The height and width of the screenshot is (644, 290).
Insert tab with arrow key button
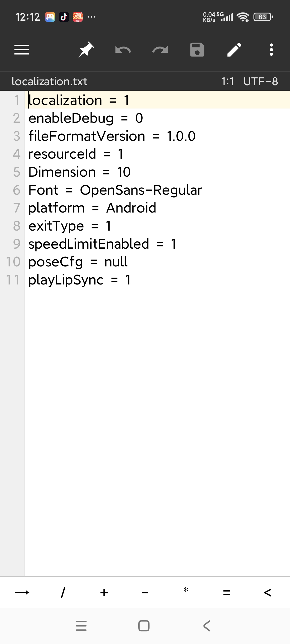click(x=22, y=592)
